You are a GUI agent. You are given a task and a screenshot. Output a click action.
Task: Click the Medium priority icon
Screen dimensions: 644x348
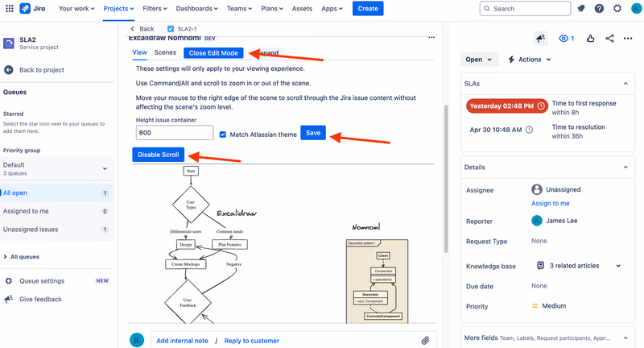click(535, 305)
